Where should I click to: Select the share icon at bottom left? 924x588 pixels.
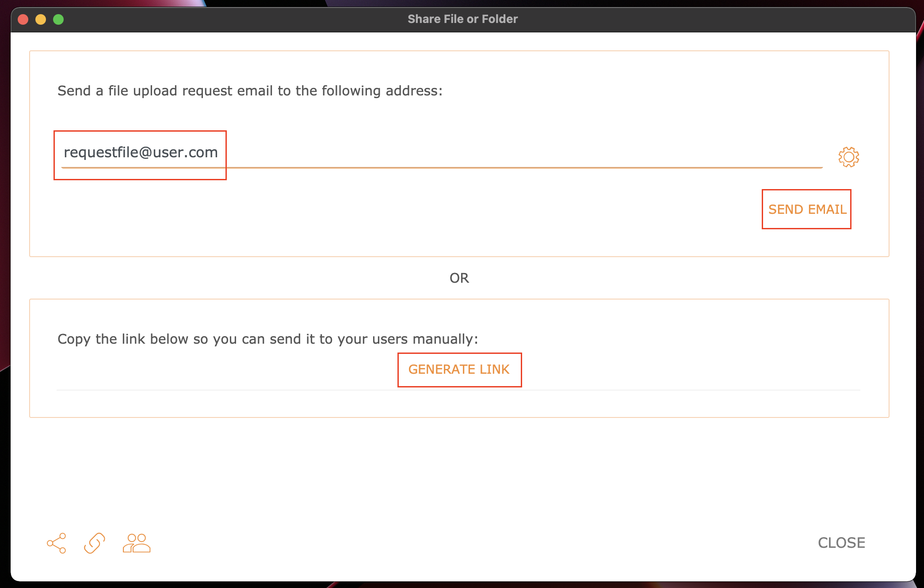click(x=57, y=543)
